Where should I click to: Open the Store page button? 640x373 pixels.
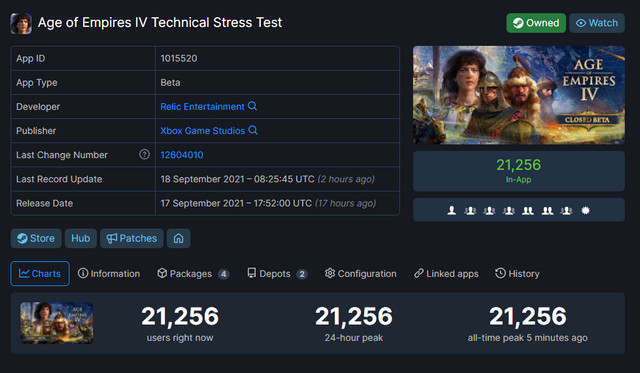pyautogui.click(x=36, y=238)
